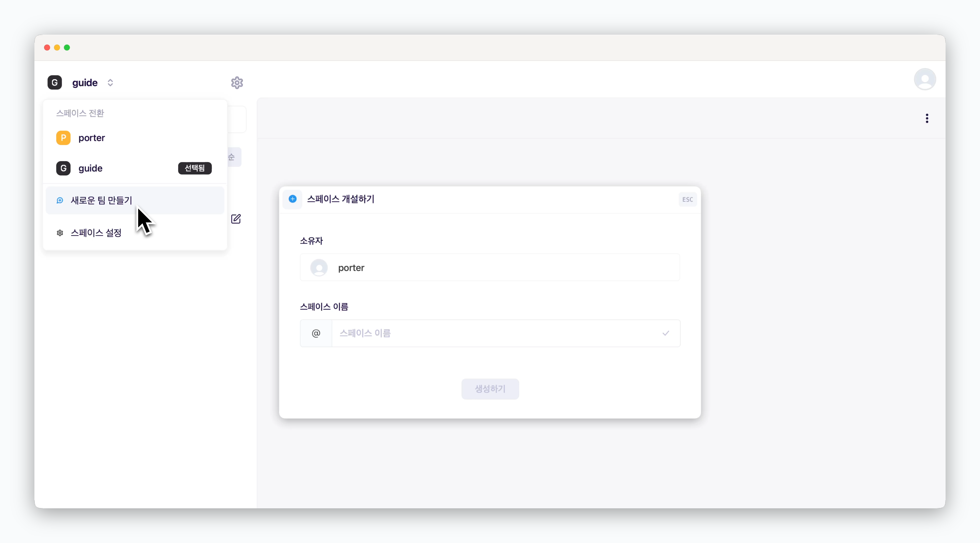Click the 선택됨 badge next to guide
Image resolution: width=980 pixels, height=543 pixels.
195,168
